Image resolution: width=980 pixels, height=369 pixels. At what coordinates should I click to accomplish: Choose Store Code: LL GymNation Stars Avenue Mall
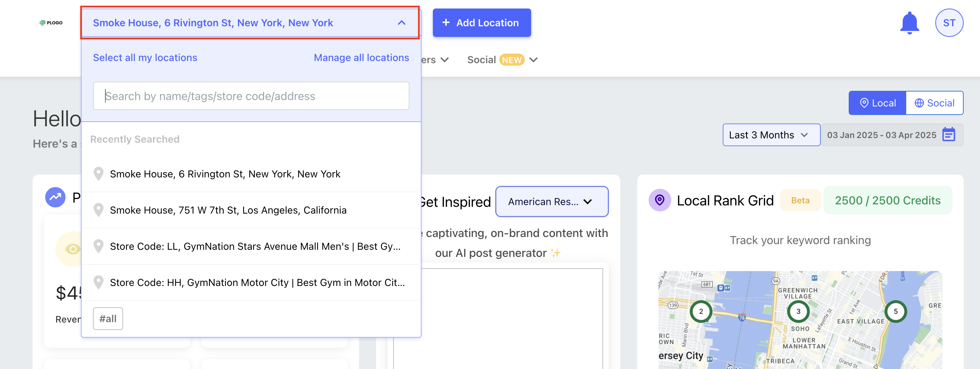click(x=251, y=246)
